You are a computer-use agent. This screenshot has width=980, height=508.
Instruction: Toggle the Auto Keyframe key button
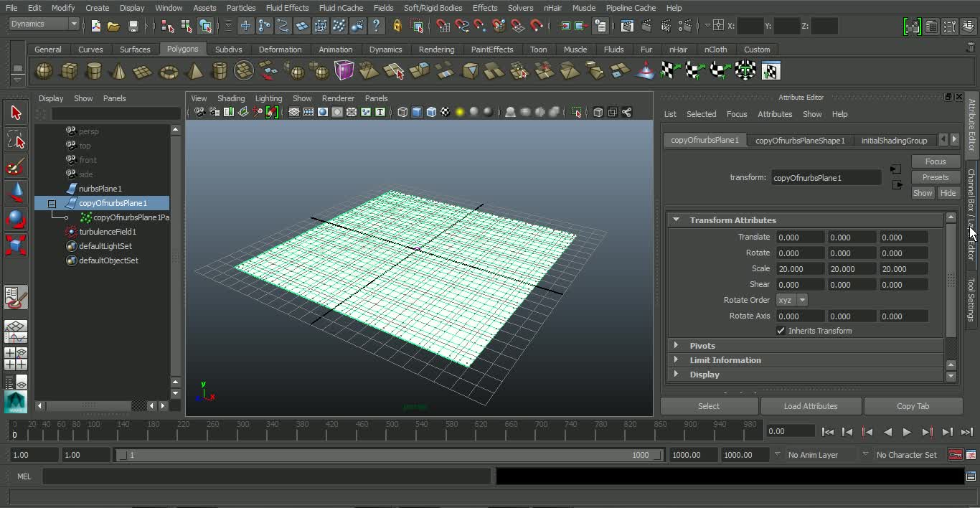[x=955, y=455]
